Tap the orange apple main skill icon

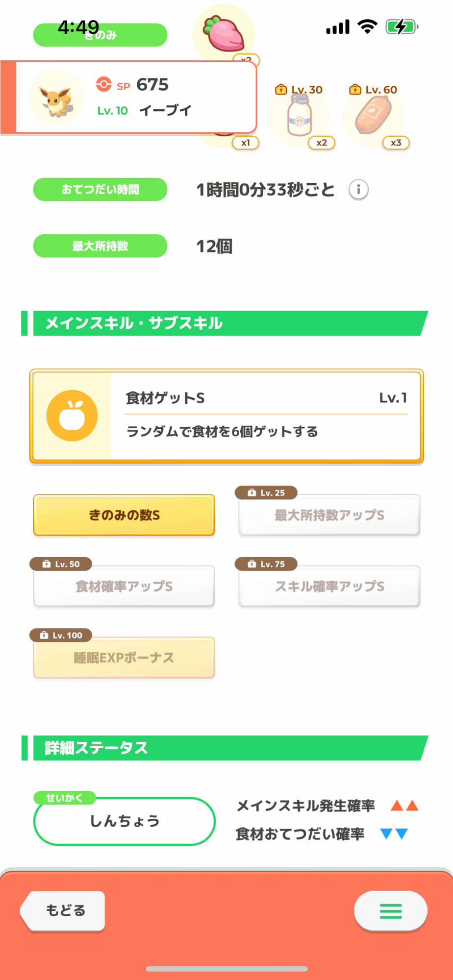tap(72, 416)
